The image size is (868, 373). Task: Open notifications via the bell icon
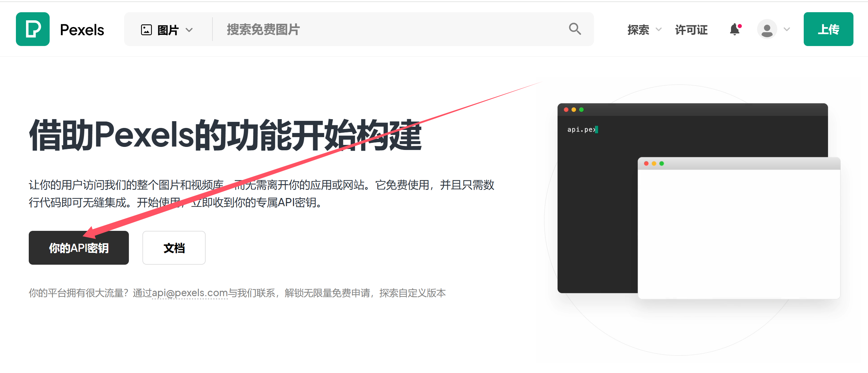pos(735,30)
